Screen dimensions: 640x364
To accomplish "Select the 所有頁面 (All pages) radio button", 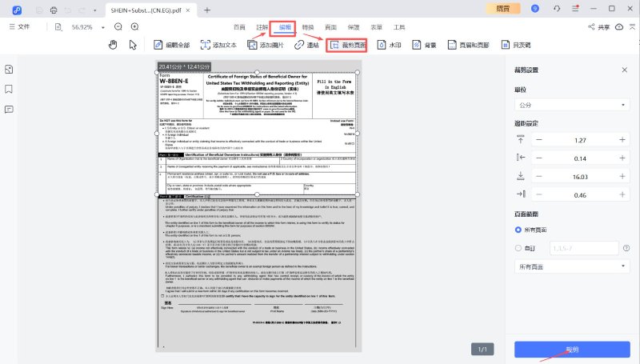I will point(518,230).
